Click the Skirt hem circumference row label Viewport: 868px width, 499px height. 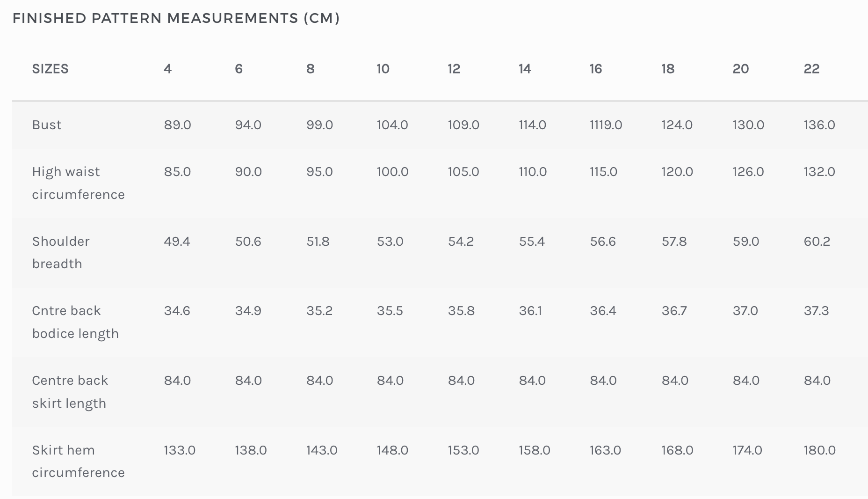point(78,461)
